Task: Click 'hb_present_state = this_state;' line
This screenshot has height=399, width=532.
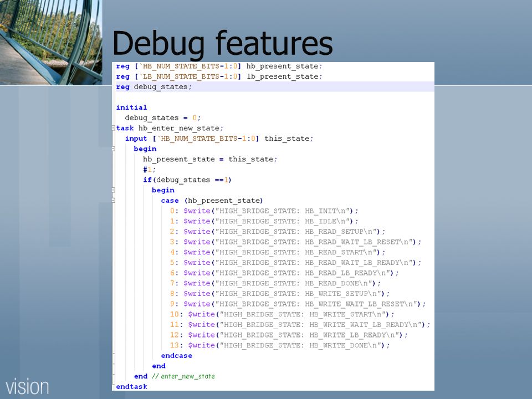Action: coord(210,159)
